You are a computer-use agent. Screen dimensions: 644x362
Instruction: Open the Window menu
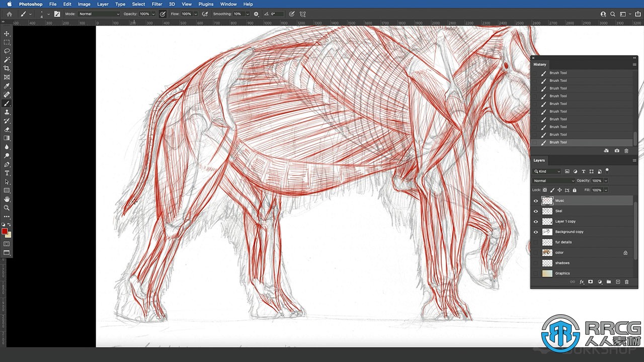coord(228,4)
